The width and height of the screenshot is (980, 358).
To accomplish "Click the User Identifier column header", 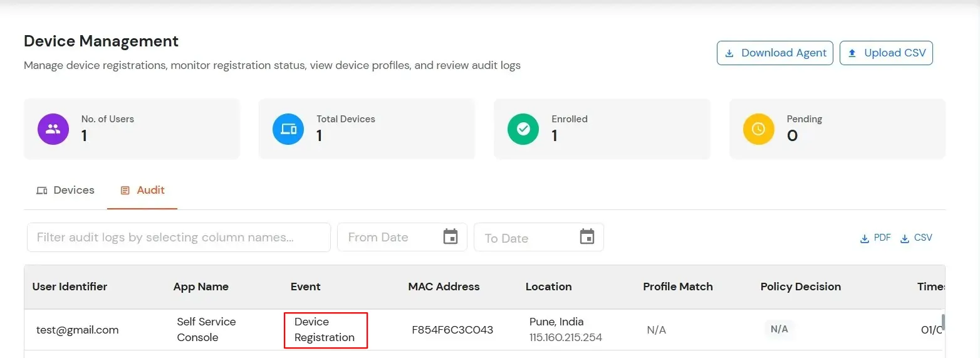I will [x=70, y=287].
